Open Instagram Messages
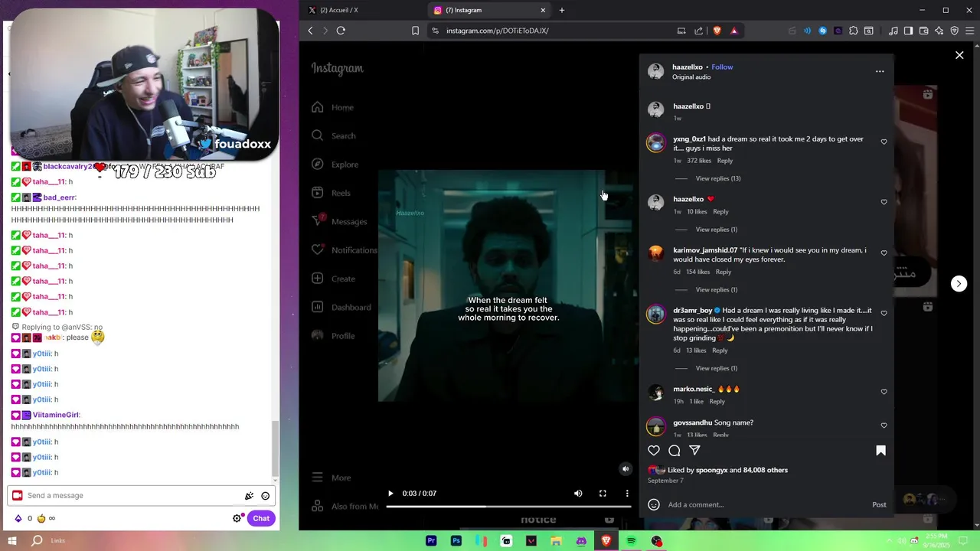Image resolution: width=980 pixels, height=551 pixels. click(339, 221)
